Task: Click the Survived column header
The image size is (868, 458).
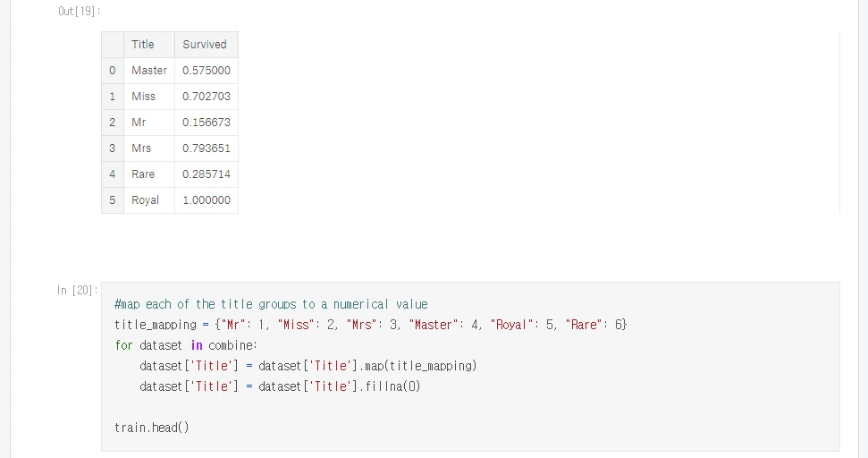Action: tap(206, 45)
